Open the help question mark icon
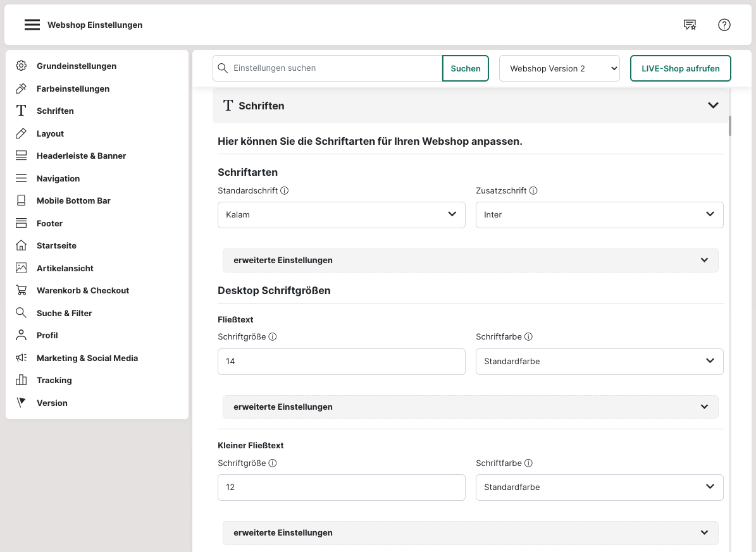 pyautogui.click(x=724, y=25)
